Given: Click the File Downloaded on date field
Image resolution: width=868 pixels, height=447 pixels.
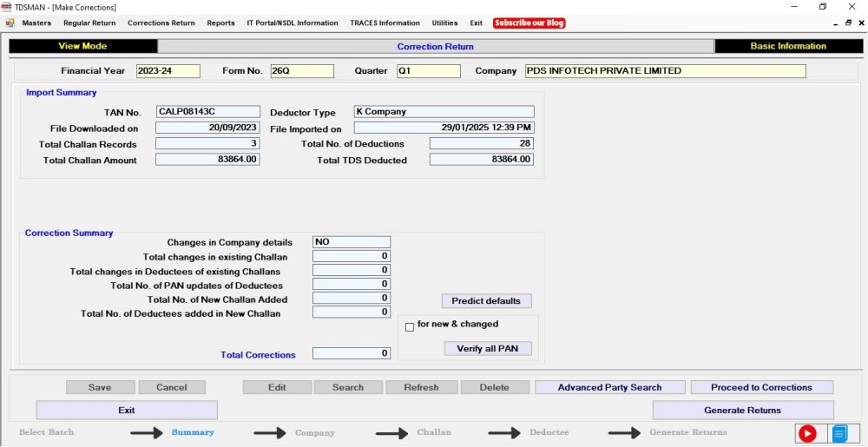Looking at the screenshot, I should (207, 128).
